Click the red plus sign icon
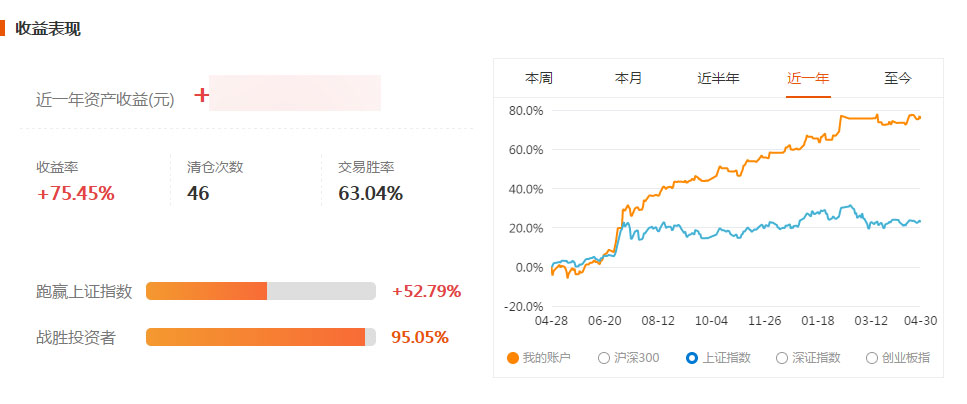 [201, 95]
